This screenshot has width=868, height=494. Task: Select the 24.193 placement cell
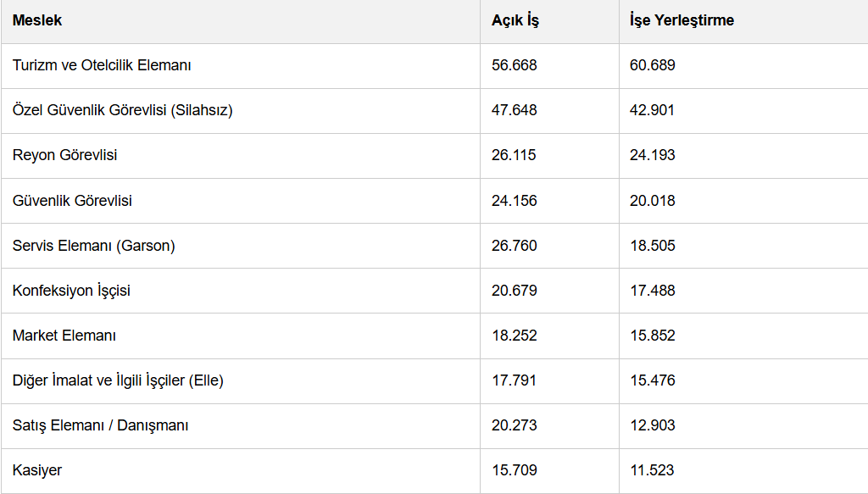point(743,155)
